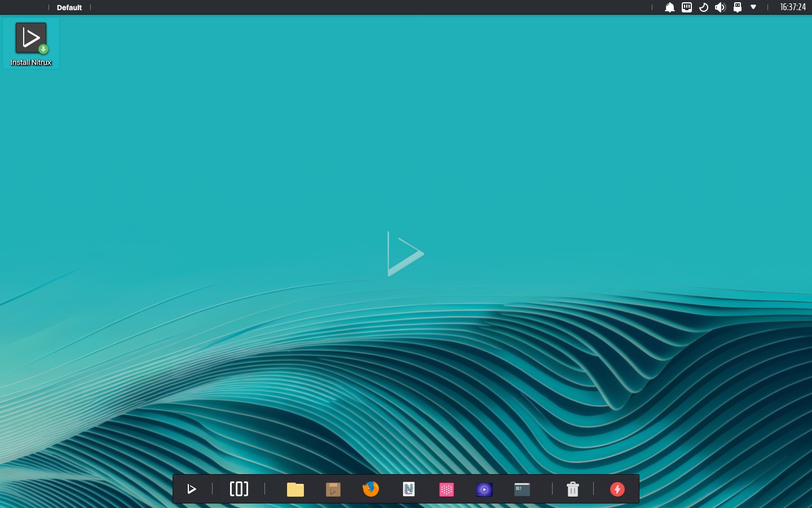Open the N text editor icon in dock
Screen dimensions: 812x508
coord(409,489)
